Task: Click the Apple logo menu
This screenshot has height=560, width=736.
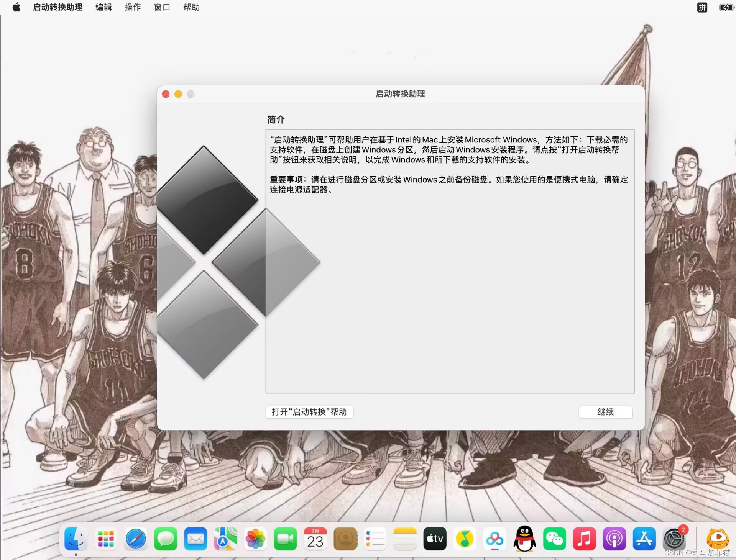Action: coord(16,7)
